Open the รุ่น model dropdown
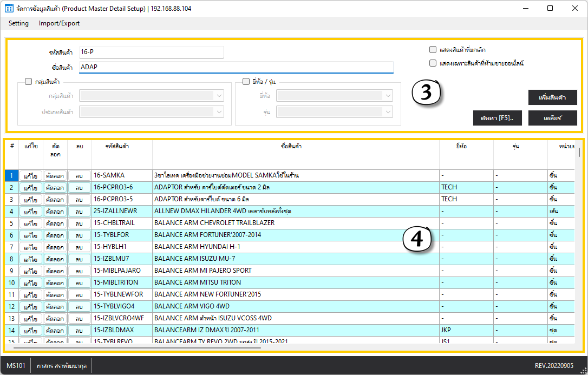The width and height of the screenshot is (588, 375). [x=335, y=111]
